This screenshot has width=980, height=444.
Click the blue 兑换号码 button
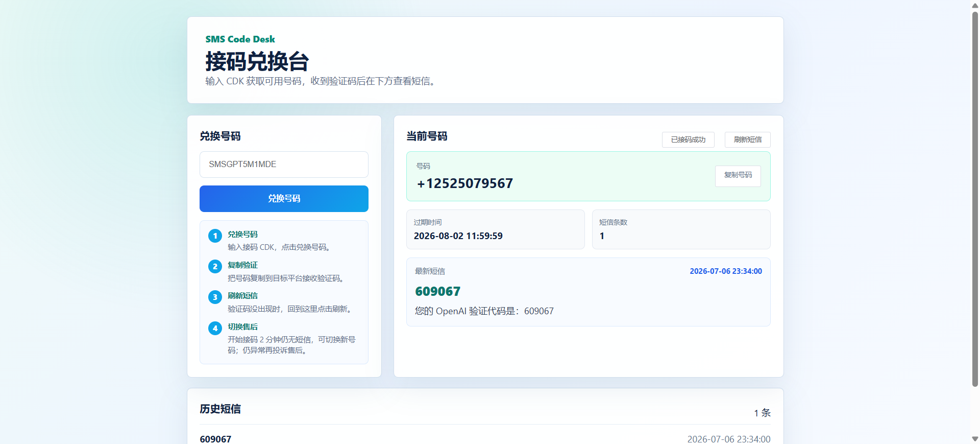pyautogui.click(x=284, y=199)
